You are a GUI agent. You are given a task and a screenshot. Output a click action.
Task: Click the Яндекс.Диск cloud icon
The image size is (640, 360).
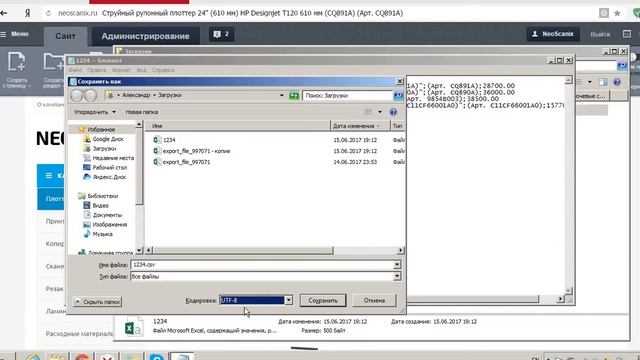87,177
